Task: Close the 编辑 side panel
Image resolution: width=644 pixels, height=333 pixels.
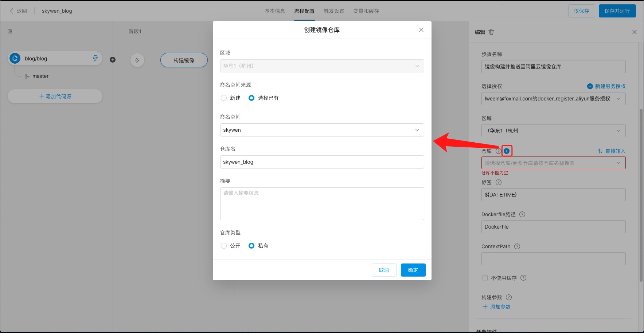Action: (635, 32)
